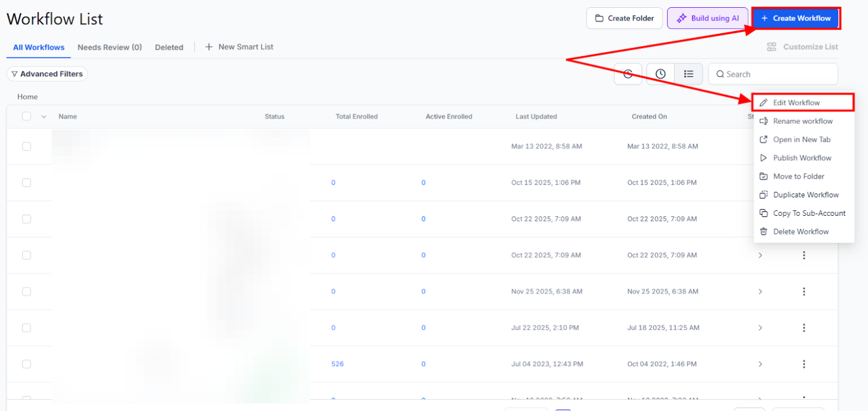Switch to the Needs Review tab
The width and height of the screenshot is (868, 411).
(x=110, y=47)
